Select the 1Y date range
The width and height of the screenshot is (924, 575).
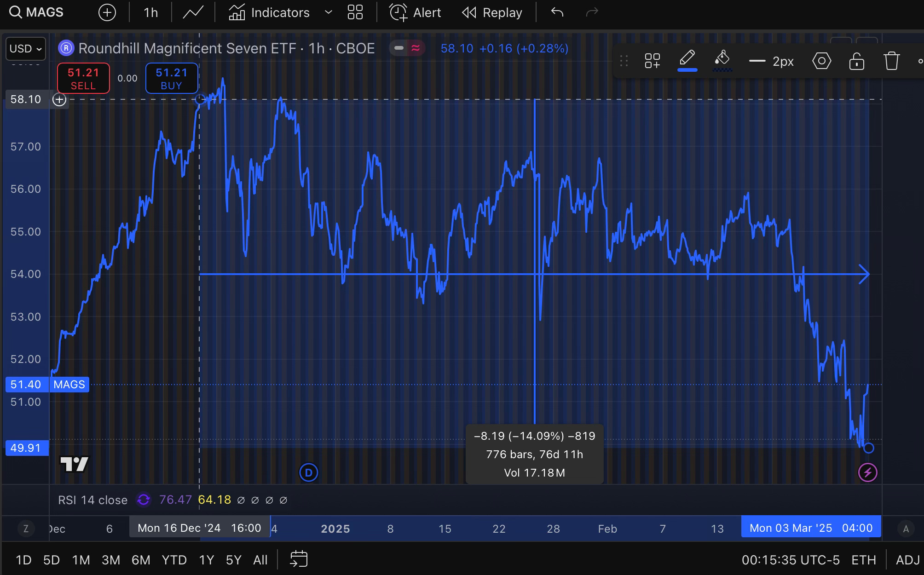[x=207, y=560]
